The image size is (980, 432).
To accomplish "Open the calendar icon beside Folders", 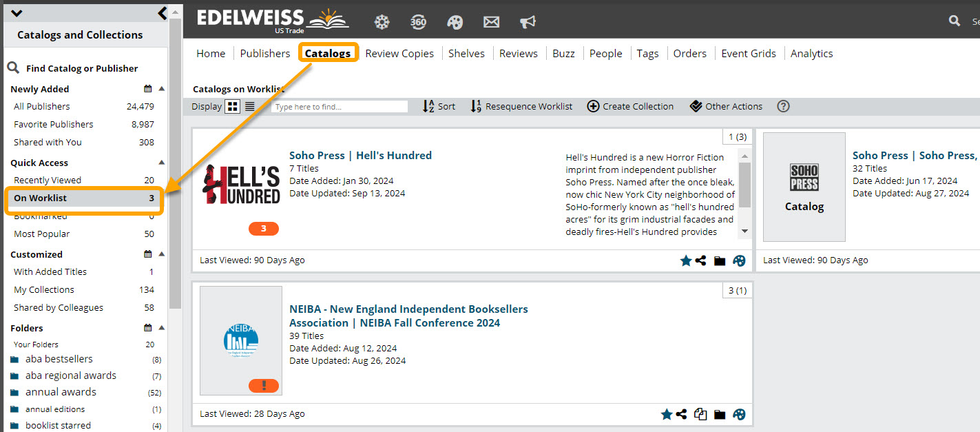I will tap(148, 328).
